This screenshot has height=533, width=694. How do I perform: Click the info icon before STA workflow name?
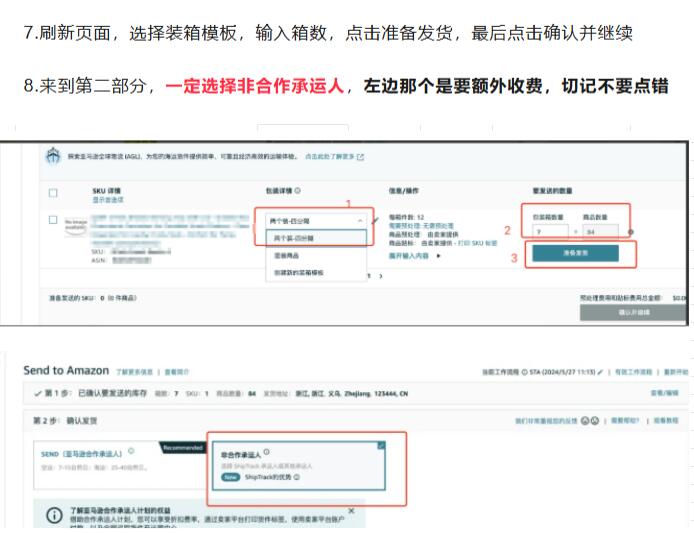[x=524, y=372]
